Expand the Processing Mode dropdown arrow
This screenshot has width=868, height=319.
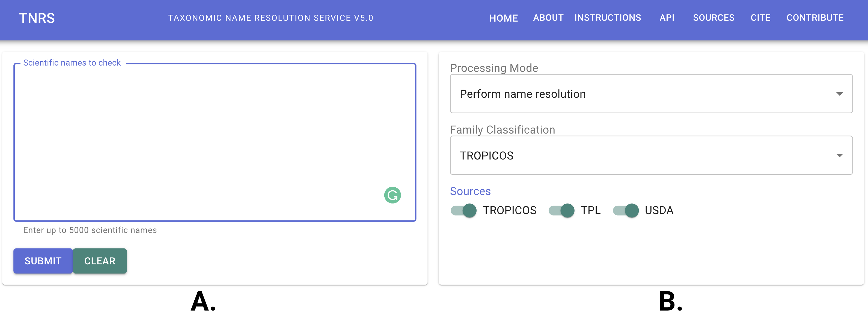[x=839, y=94]
